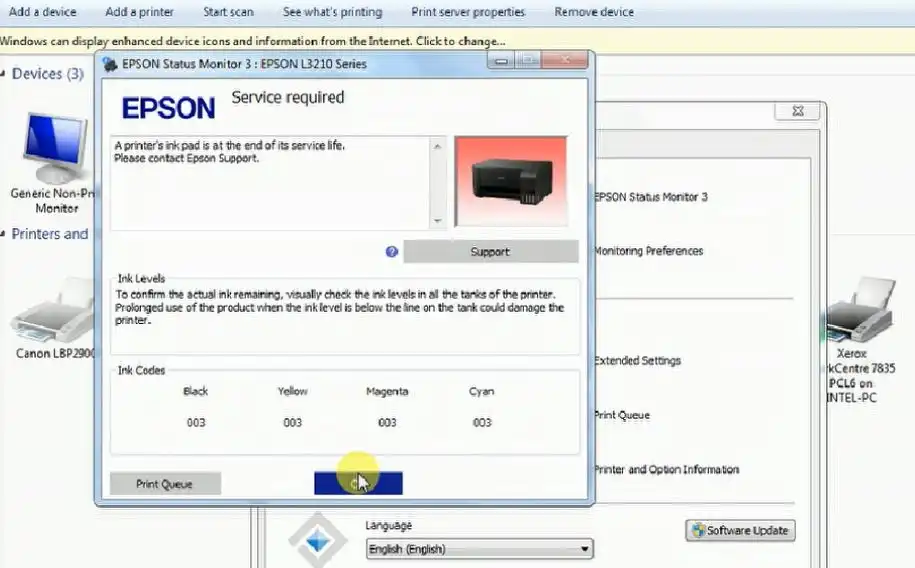Screen dimensions: 915x568
Task: Click the blue help question mark icon
Action: (392, 252)
